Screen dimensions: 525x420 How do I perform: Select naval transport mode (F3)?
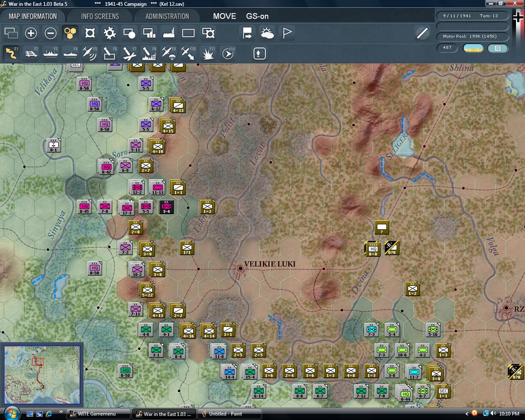click(x=50, y=53)
